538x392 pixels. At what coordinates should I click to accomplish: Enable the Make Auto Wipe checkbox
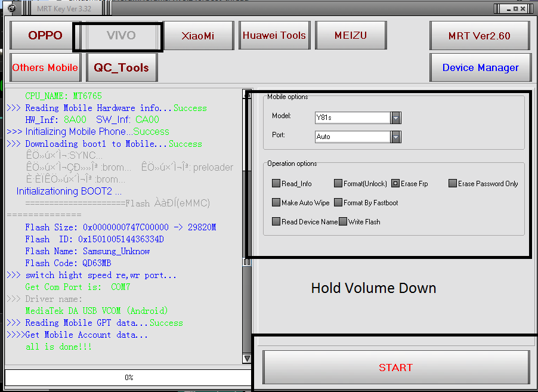tap(276, 202)
